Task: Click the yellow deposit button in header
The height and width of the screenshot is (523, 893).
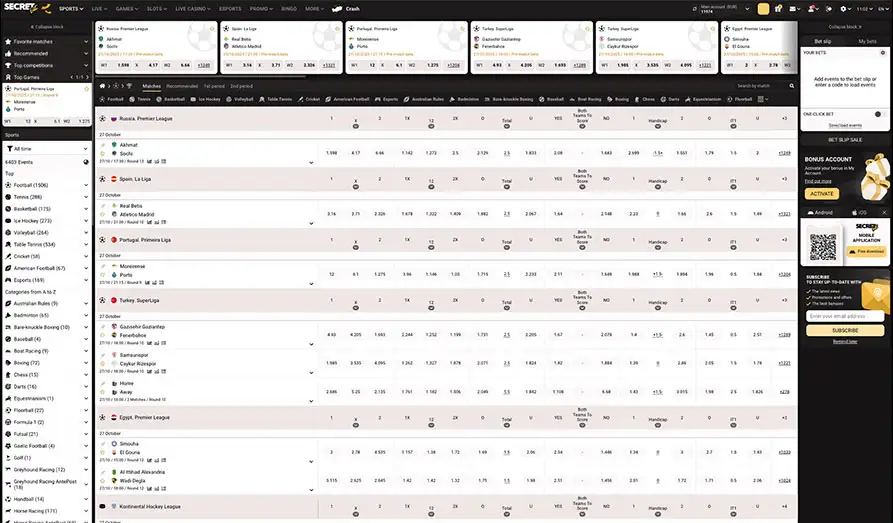Action: (763, 9)
